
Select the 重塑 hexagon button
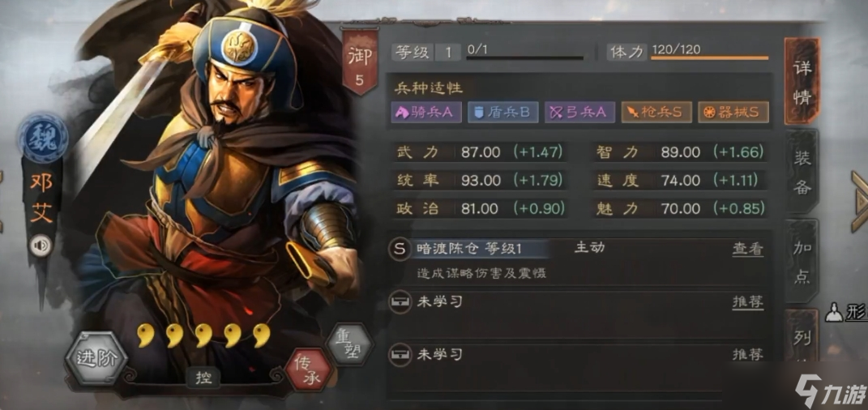[x=347, y=344]
